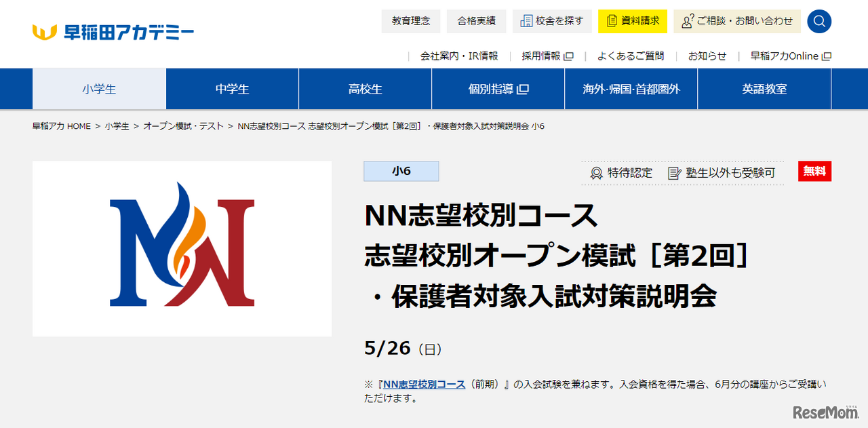Image resolution: width=868 pixels, height=428 pixels.
Task: Open the NN志望校別コース underlined link
Action: click(x=424, y=384)
